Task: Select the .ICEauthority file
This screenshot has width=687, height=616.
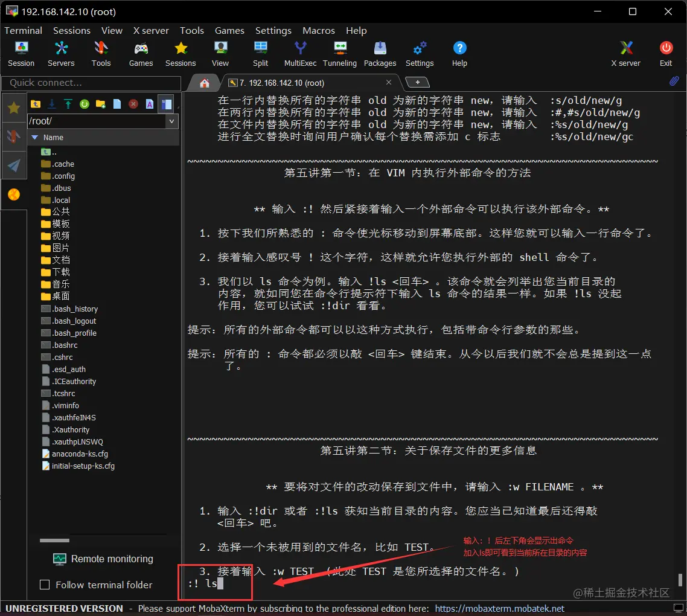Action: coord(69,382)
